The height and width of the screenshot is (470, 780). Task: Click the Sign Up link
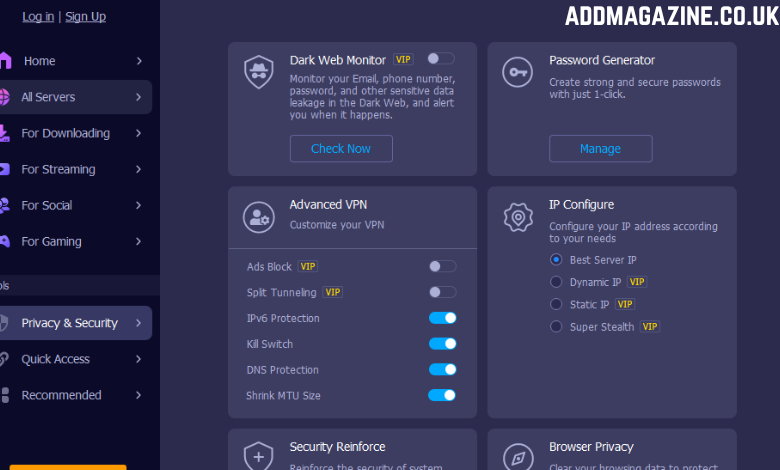85,16
